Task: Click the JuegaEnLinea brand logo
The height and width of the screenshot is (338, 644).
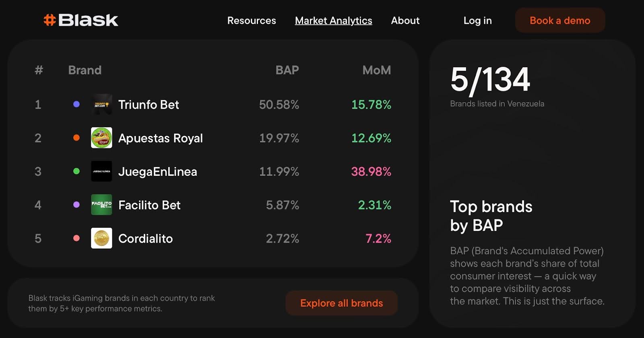Action: tap(101, 171)
